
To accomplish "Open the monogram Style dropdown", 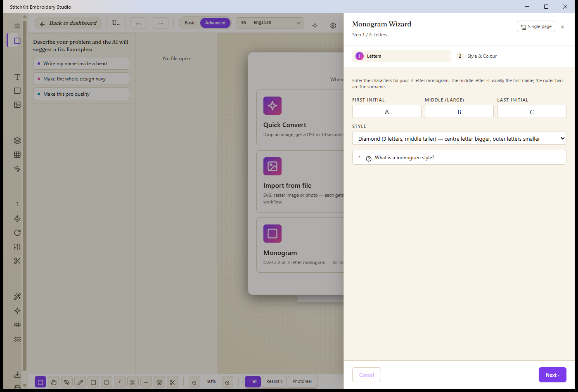I will [x=459, y=139].
